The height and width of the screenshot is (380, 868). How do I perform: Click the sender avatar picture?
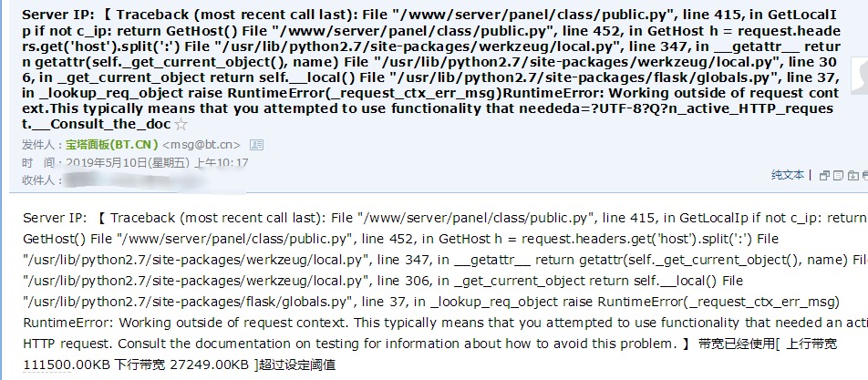(860, 76)
